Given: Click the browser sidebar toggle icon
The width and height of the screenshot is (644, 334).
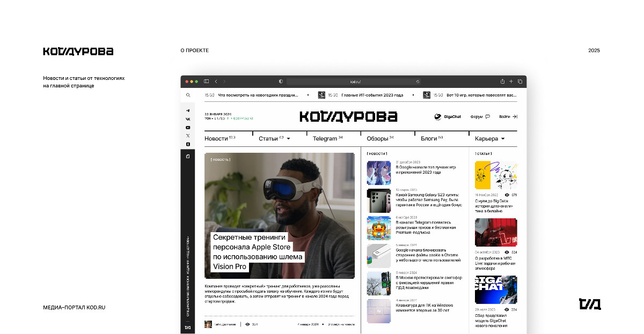Looking at the screenshot, I should click(x=206, y=81).
